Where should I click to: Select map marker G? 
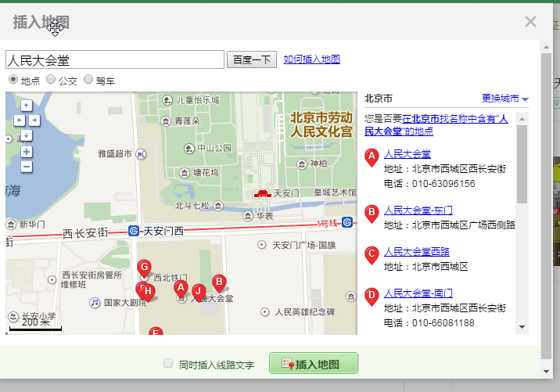(144, 268)
